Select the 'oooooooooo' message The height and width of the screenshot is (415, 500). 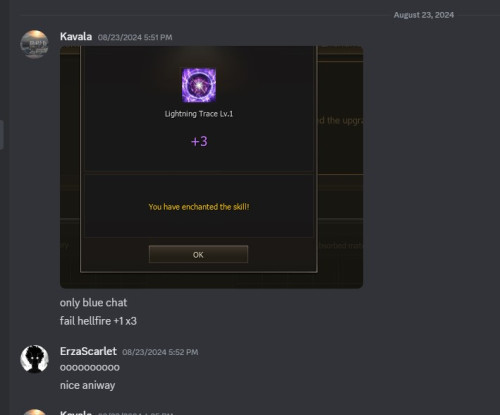(x=90, y=367)
